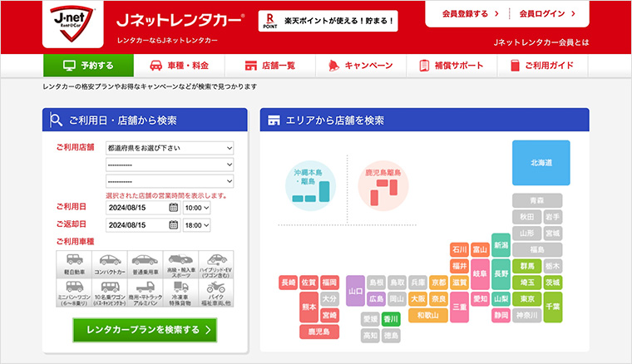Select 大阪 on the area map

(417, 299)
